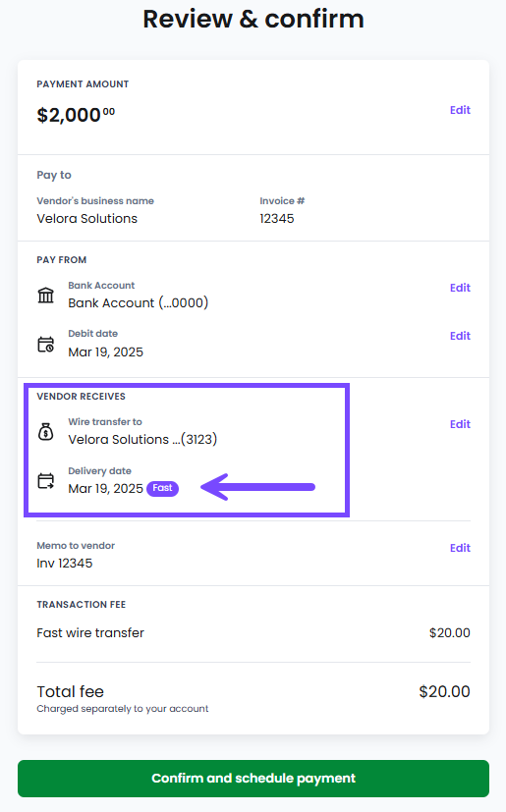This screenshot has width=506, height=812.
Task: Click the debit date calendar icon
Action: 45,345
